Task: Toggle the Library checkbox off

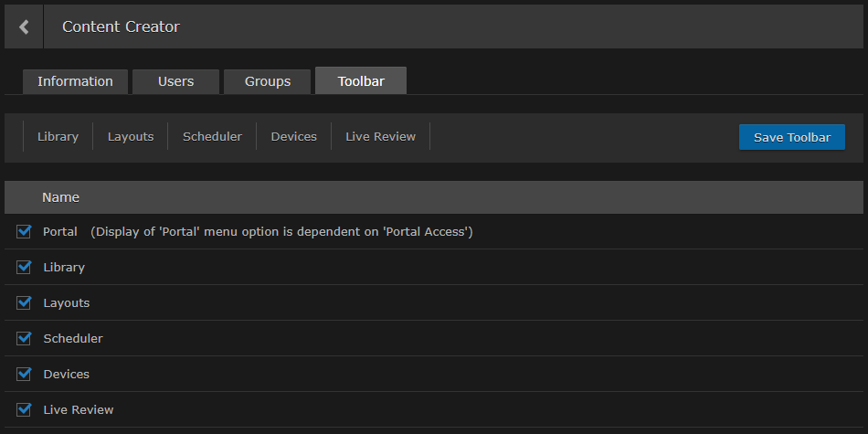Action: [24, 268]
